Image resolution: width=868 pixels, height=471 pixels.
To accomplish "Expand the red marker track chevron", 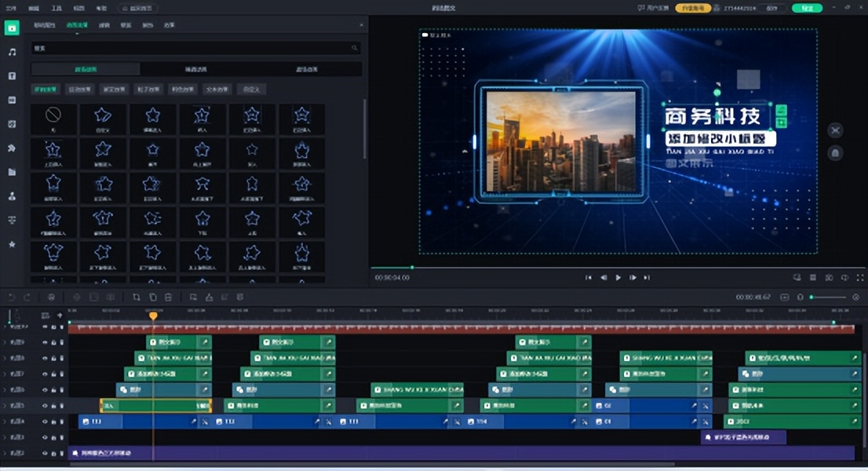I will click(x=5, y=327).
